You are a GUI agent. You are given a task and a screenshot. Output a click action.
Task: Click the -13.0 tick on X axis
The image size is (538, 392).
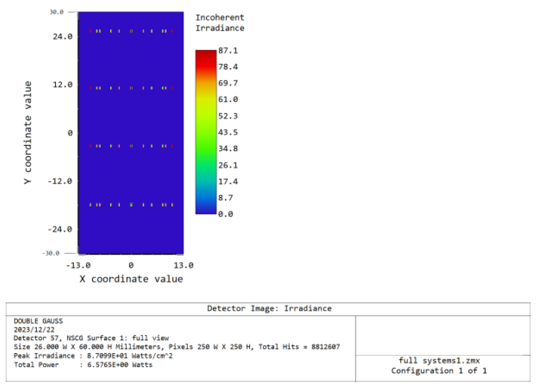[x=78, y=265]
